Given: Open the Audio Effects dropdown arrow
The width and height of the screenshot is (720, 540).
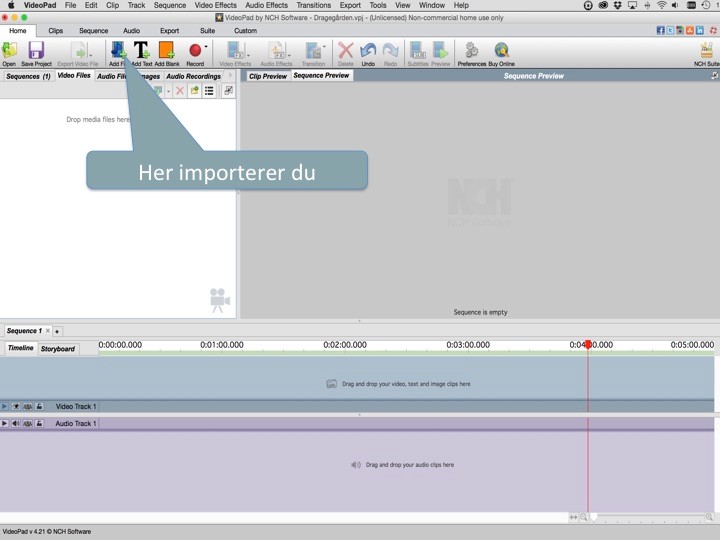Looking at the screenshot, I should pos(289,56).
